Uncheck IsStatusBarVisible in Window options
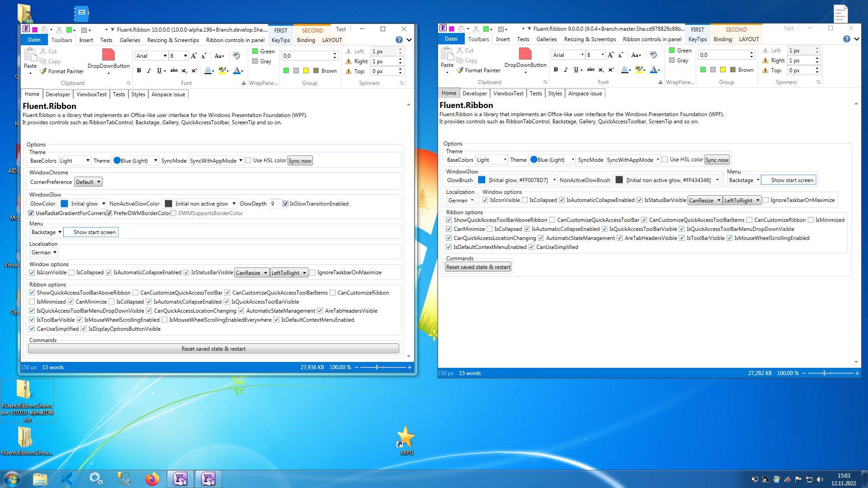 186,272
